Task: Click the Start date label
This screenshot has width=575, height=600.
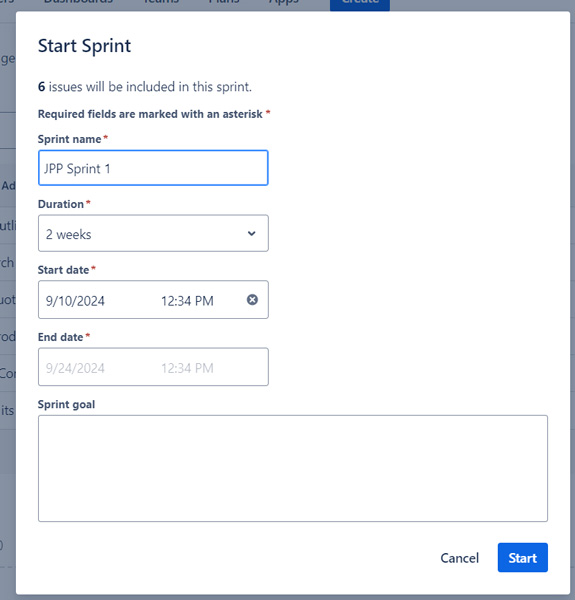Action: point(64,270)
